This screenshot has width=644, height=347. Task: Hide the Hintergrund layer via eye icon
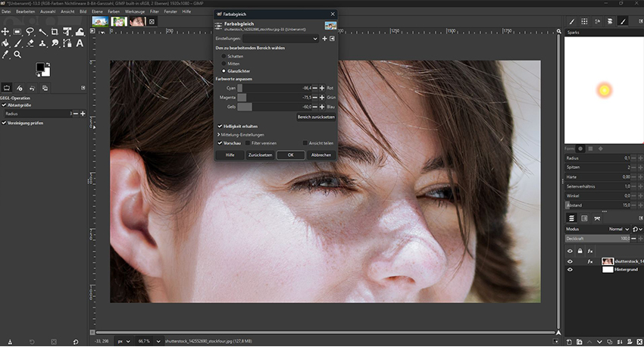[570, 269]
